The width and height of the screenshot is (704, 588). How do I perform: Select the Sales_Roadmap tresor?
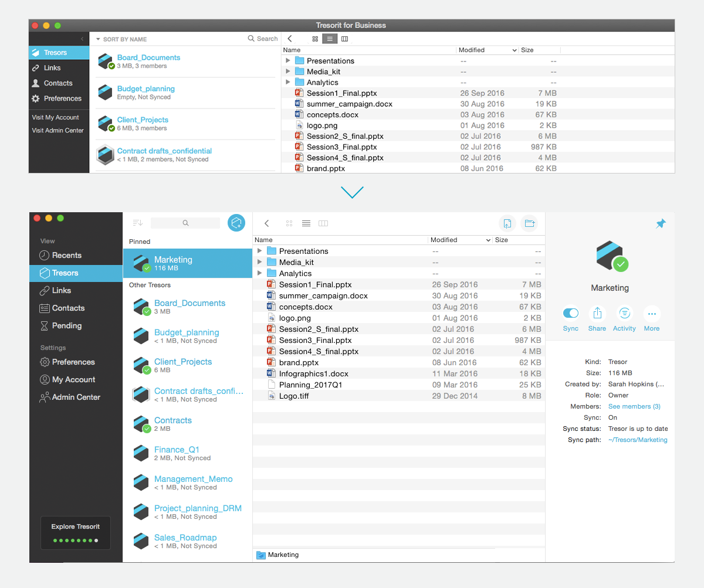pyautogui.click(x=188, y=541)
